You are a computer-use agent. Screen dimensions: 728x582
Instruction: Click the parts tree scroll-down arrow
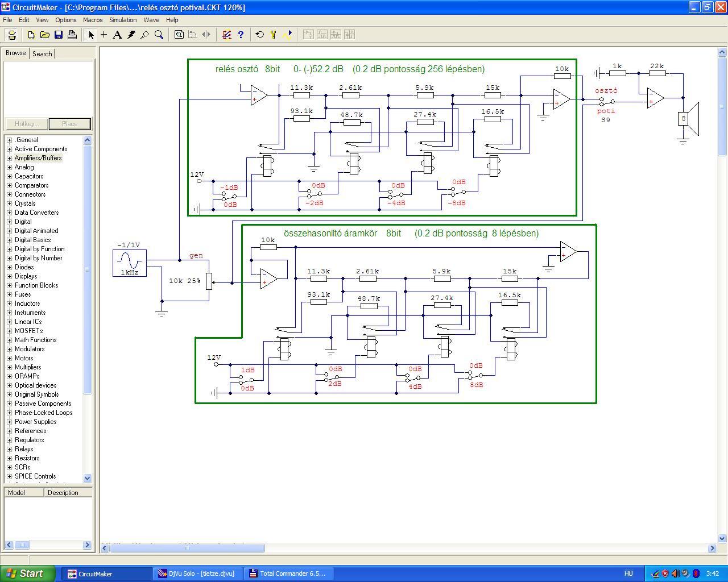click(x=87, y=479)
